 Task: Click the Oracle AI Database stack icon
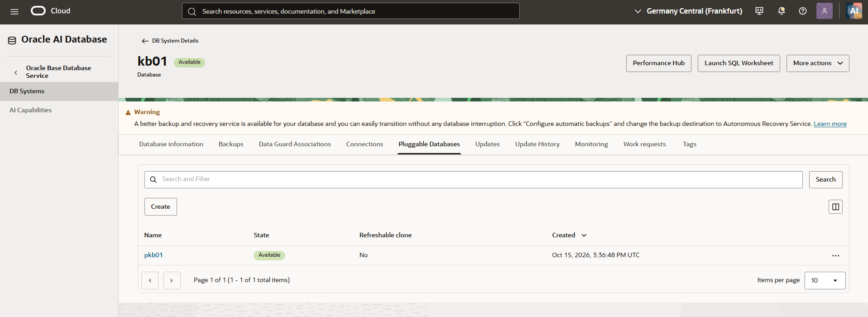click(x=12, y=40)
